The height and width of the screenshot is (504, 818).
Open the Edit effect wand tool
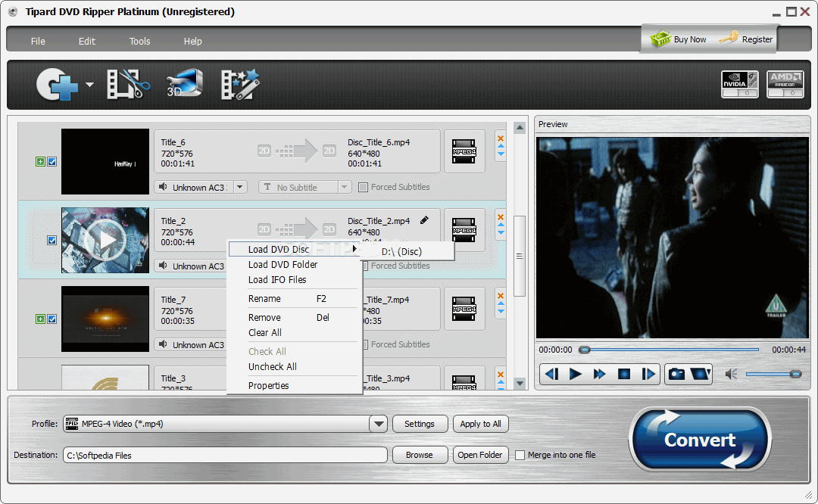click(240, 84)
